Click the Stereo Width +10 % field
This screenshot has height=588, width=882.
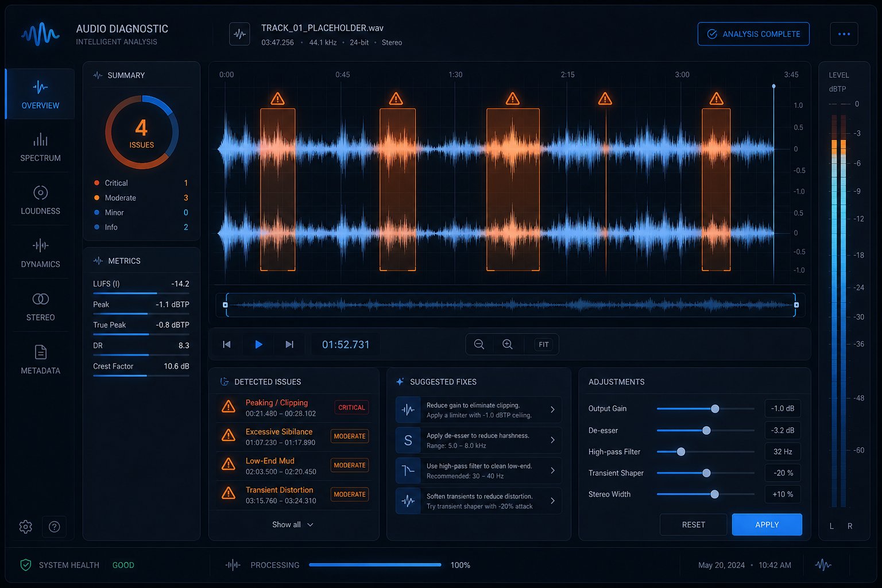(783, 494)
